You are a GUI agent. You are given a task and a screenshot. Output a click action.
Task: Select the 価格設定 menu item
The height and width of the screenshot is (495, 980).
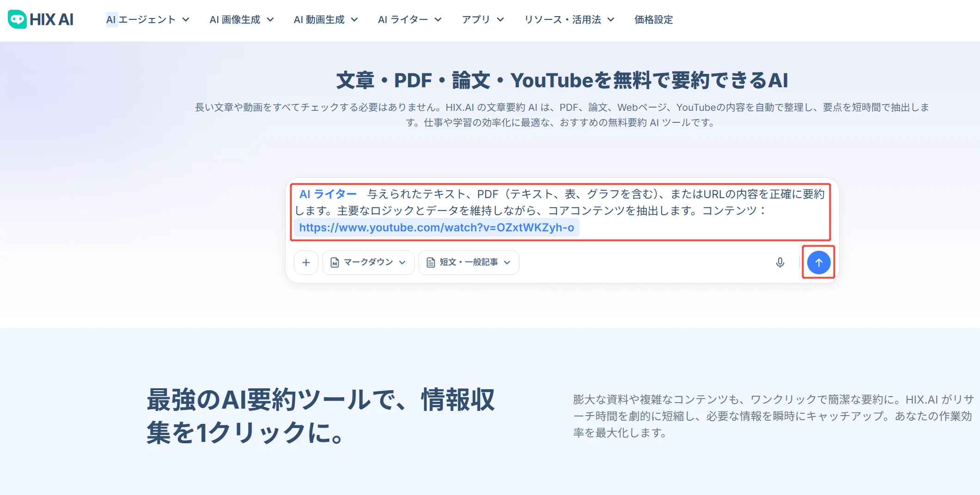coord(653,19)
